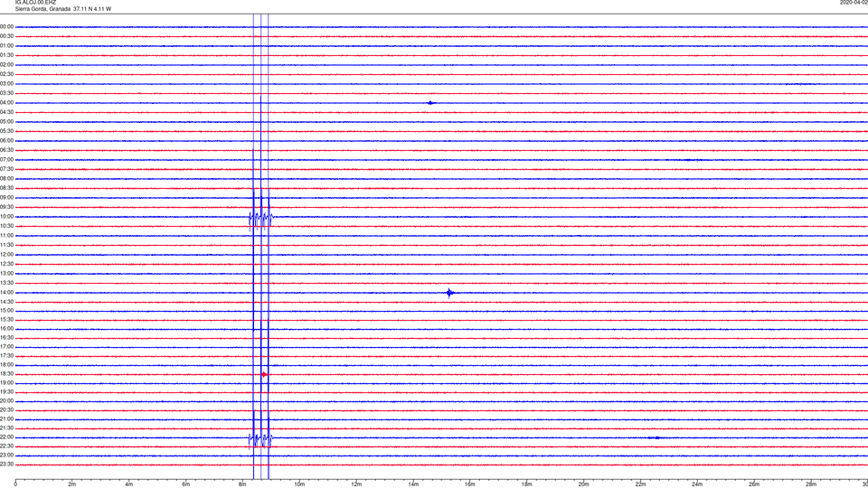Click the 28m x-axis tick label

click(x=811, y=484)
